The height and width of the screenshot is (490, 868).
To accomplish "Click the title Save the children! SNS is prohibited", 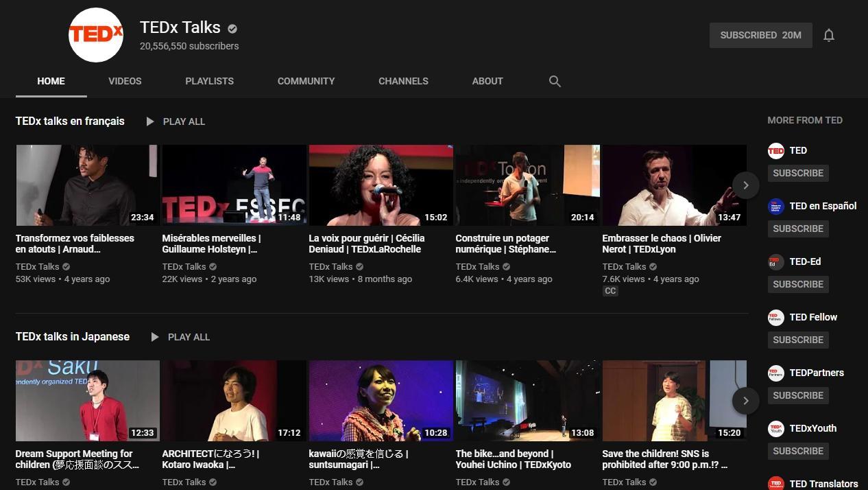I will 665,459.
